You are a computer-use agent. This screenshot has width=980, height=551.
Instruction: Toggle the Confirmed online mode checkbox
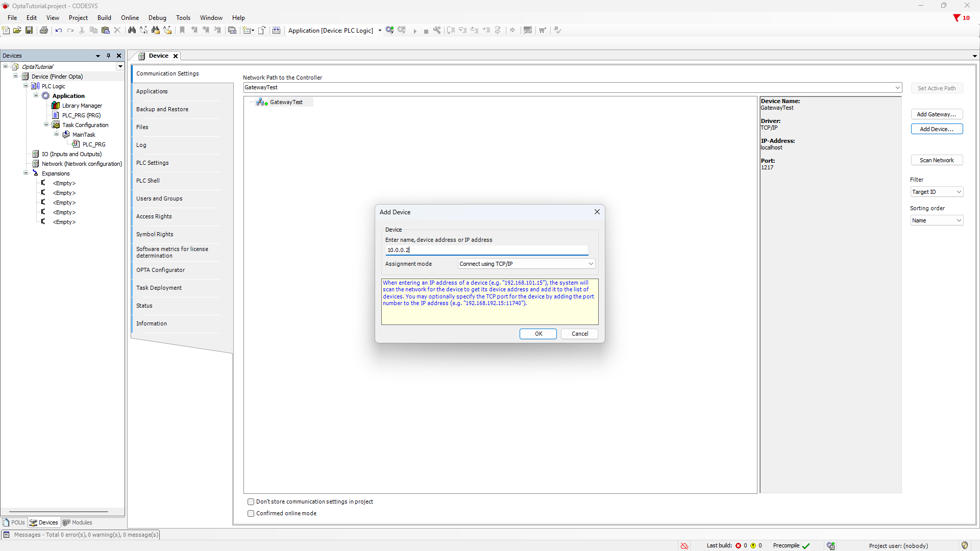(x=251, y=514)
